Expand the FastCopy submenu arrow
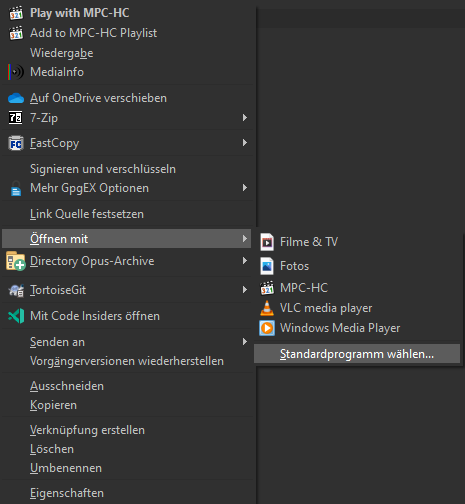This screenshot has width=465, height=504. 245,143
